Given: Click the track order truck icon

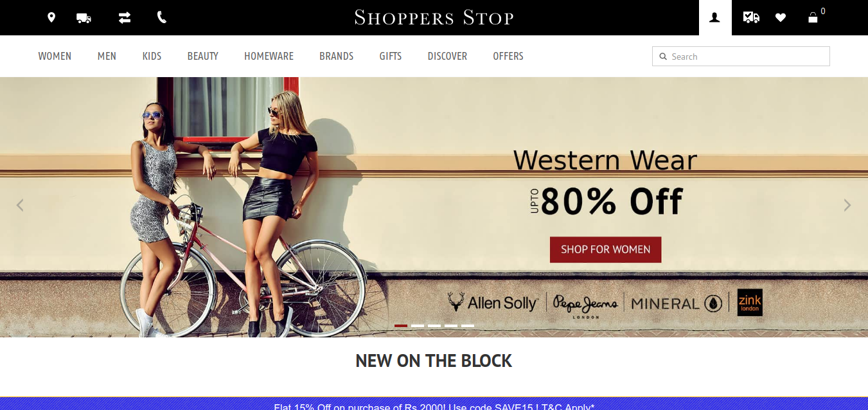Looking at the screenshot, I should [751, 18].
